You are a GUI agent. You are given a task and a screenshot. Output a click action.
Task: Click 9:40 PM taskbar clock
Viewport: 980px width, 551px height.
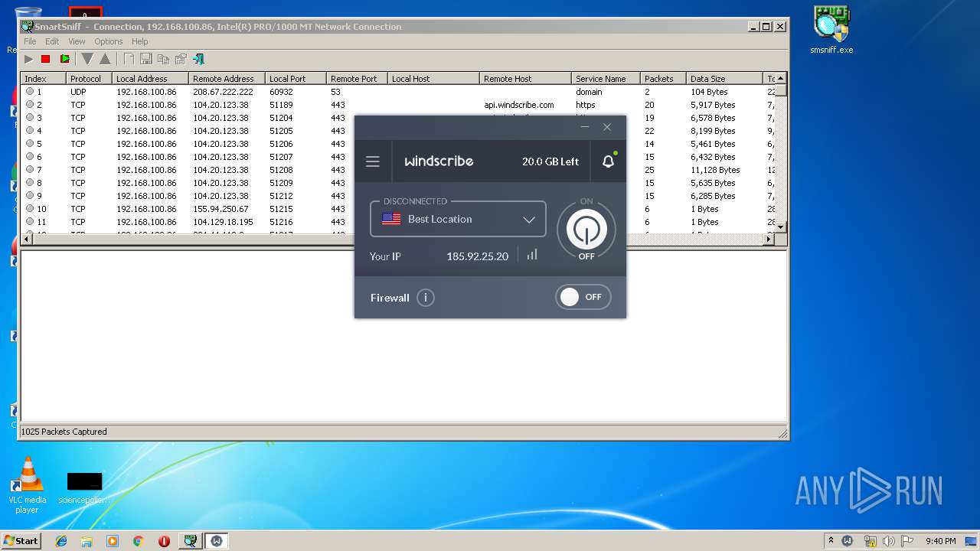pyautogui.click(x=940, y=541)
